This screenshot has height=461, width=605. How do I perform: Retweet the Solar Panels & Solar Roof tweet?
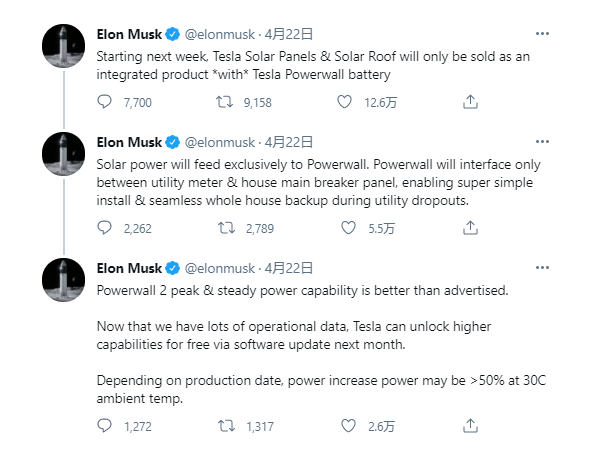tap(227, 101)
